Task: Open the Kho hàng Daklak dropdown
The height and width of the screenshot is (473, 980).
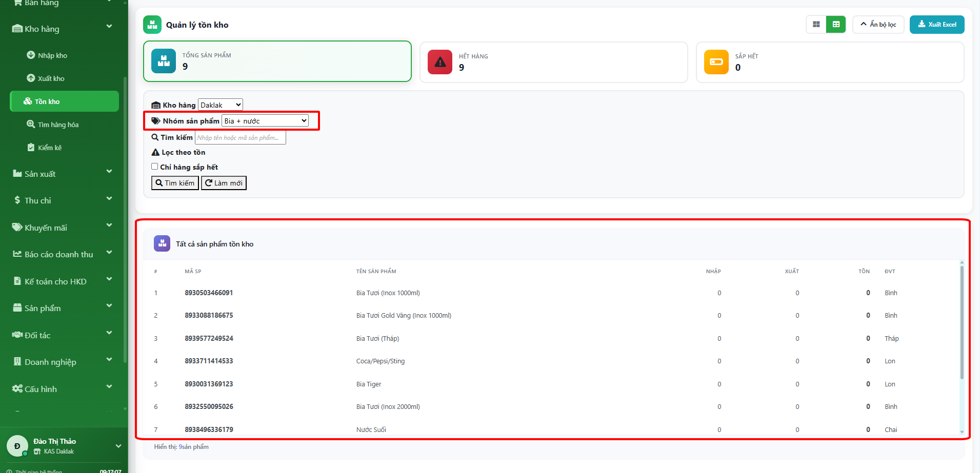Action: click(x=220, y=105)
